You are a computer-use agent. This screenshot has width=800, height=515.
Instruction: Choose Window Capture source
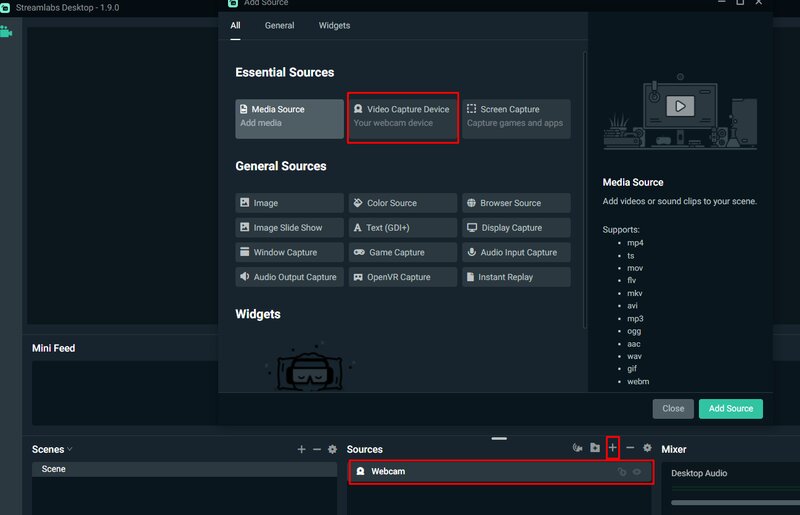click(x=289, y=252)
